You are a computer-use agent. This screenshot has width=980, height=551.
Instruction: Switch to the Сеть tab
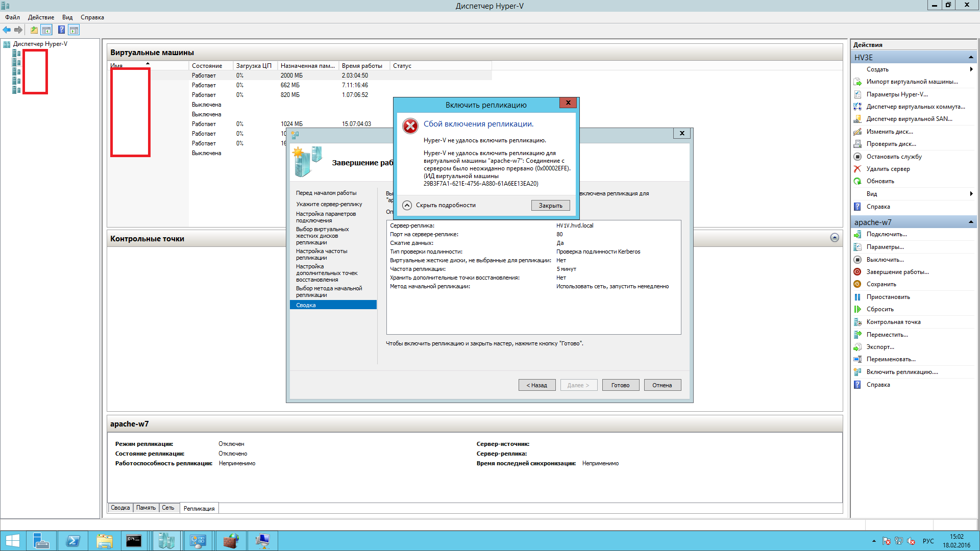168,508
